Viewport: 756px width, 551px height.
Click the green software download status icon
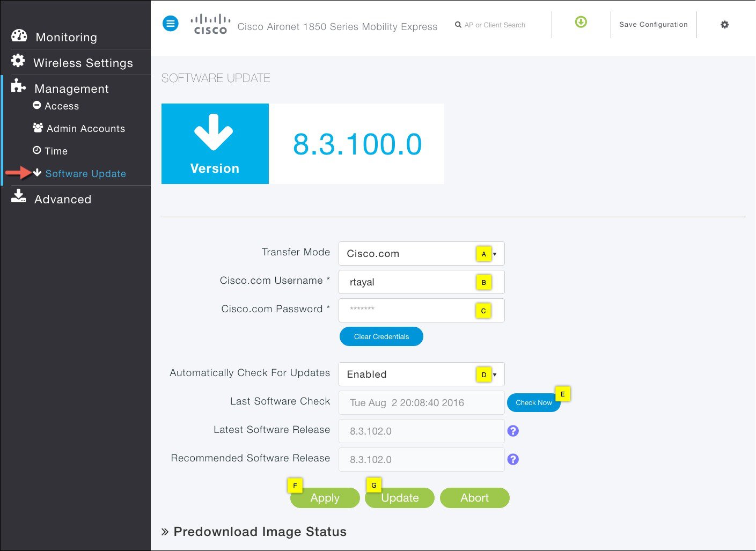pyautogui.click(x=581, y=22)
